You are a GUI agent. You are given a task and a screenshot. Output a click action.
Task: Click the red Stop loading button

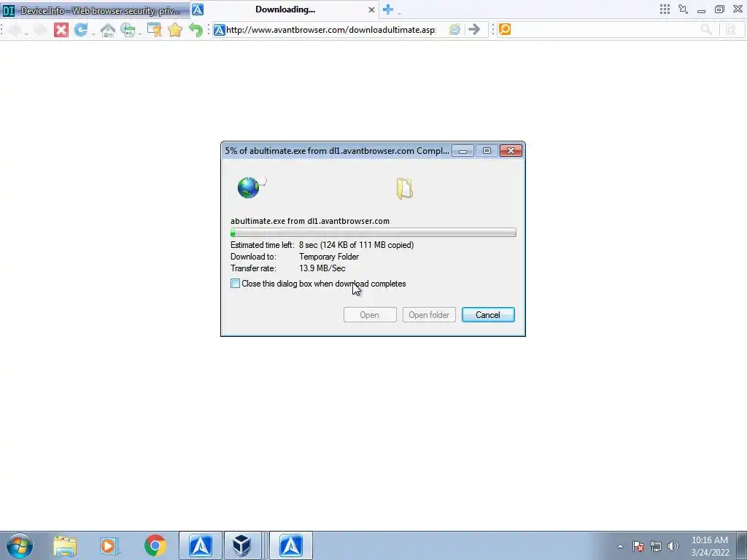(x=61, y=30)
